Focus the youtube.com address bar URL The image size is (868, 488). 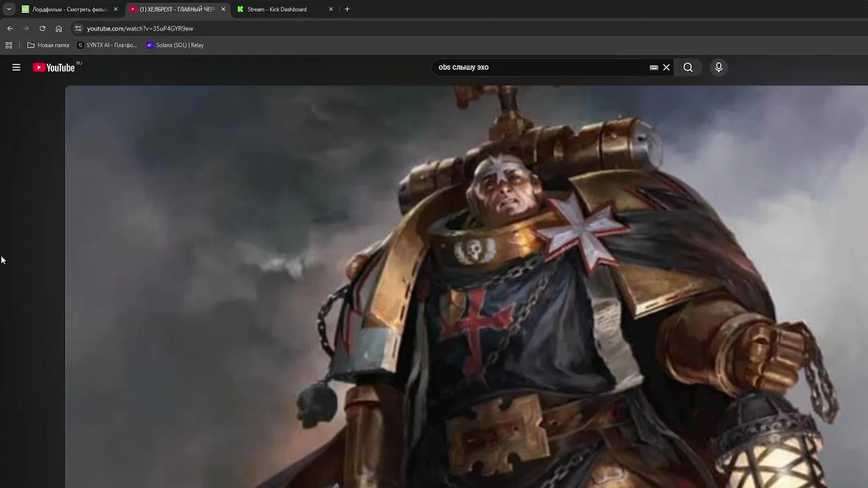pos(140,28)
